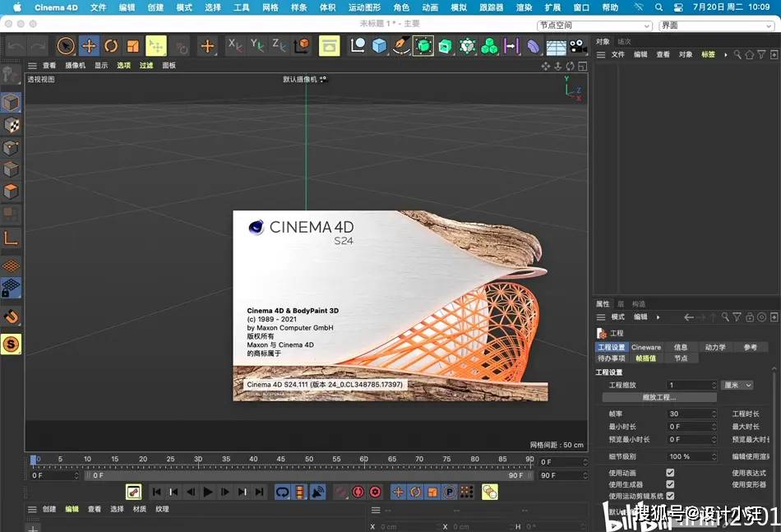Select the Rotate tool
Image resolution: width=781 pixels, height=532 pixels.
click(x=111, y=46)
